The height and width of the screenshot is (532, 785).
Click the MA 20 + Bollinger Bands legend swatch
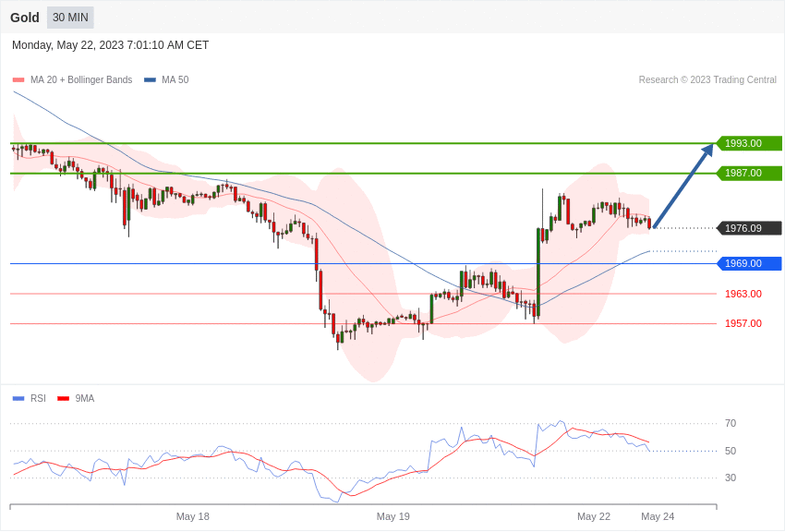point(18,79)
